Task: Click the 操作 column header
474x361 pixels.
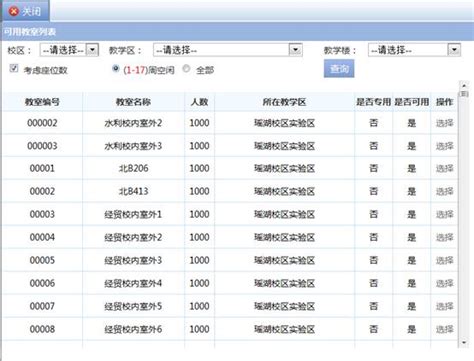Action: [x=444, y=102]
